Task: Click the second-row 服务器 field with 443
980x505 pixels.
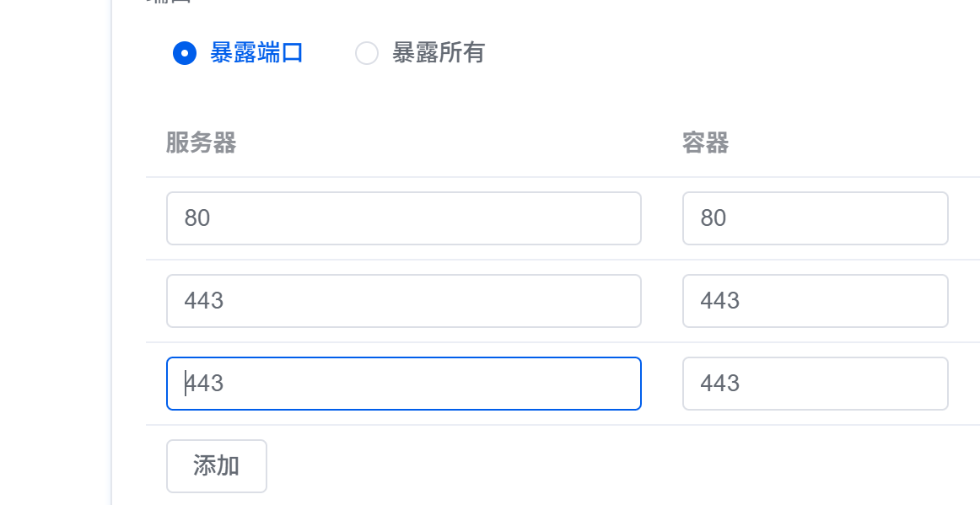Action: tap(403, 301)
